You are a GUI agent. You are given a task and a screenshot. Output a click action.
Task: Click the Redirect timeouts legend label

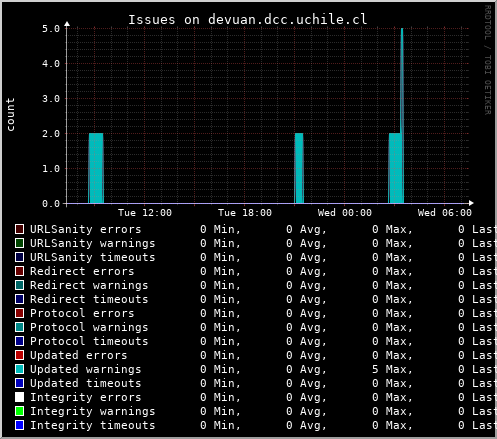[89, 299]
